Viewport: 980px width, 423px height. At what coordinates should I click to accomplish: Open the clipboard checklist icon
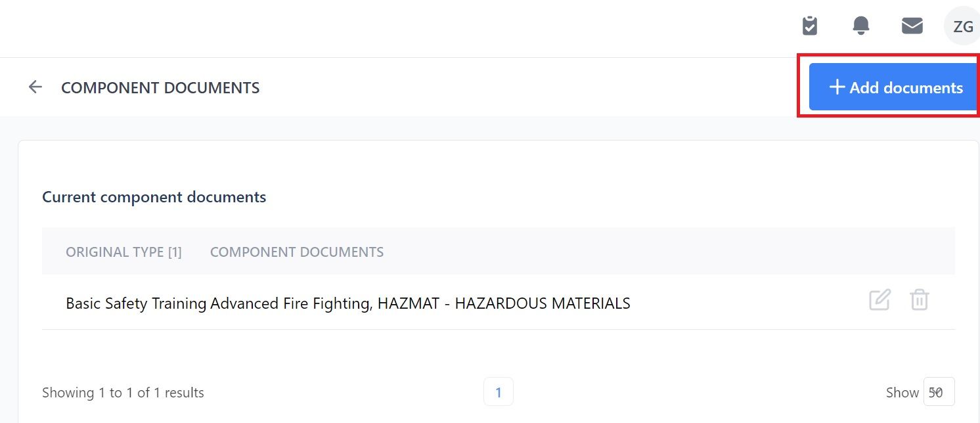click(810, 26)
